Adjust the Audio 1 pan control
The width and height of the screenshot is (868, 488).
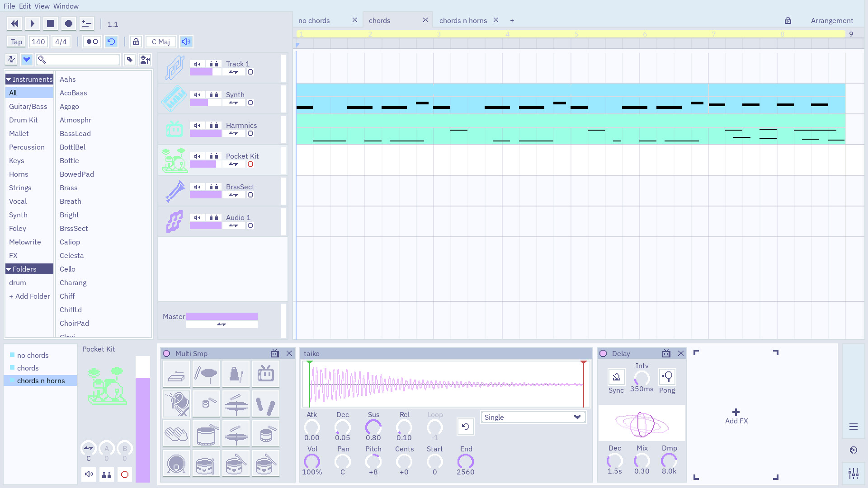tap(233, 225)
